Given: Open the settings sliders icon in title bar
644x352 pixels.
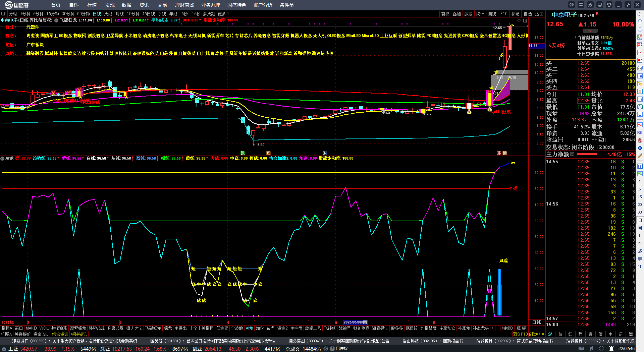Looking at the screenshot, I should (581, 5).
